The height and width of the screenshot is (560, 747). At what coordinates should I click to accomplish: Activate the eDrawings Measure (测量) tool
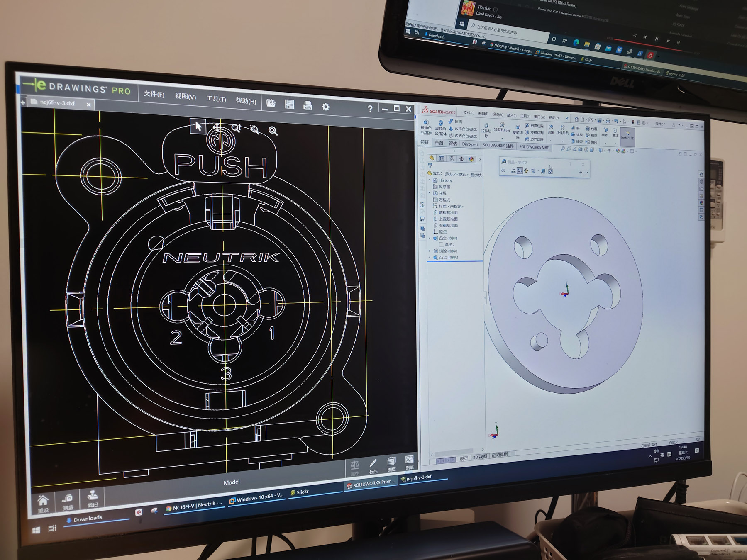click(67, 501)
